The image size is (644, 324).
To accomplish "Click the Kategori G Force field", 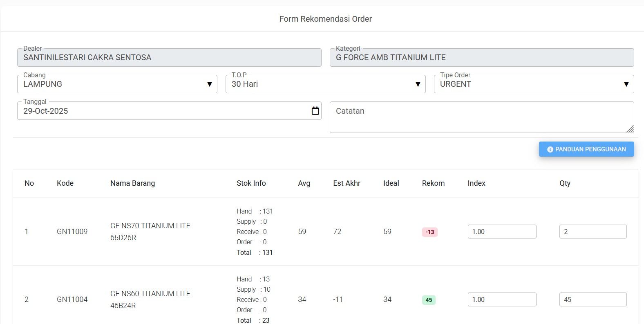I will click(481, 58).
